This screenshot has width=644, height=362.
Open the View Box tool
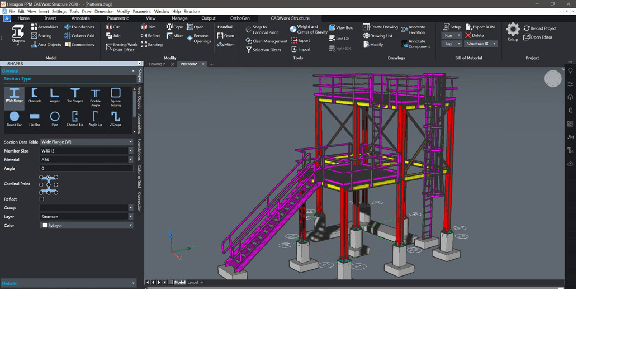coord(341,27)
